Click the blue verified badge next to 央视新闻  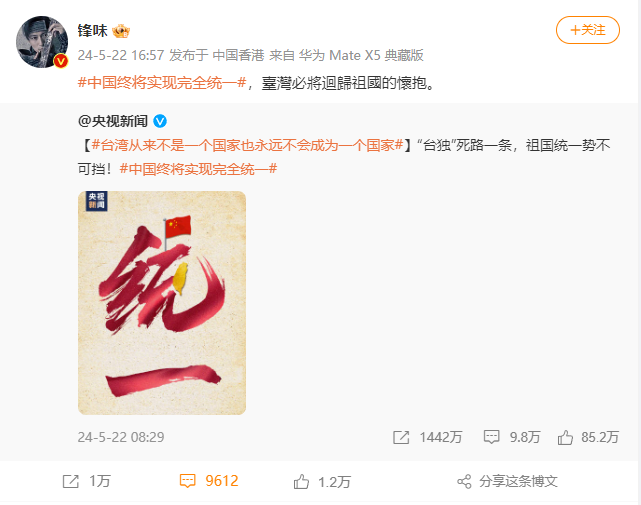click(160, 121)
